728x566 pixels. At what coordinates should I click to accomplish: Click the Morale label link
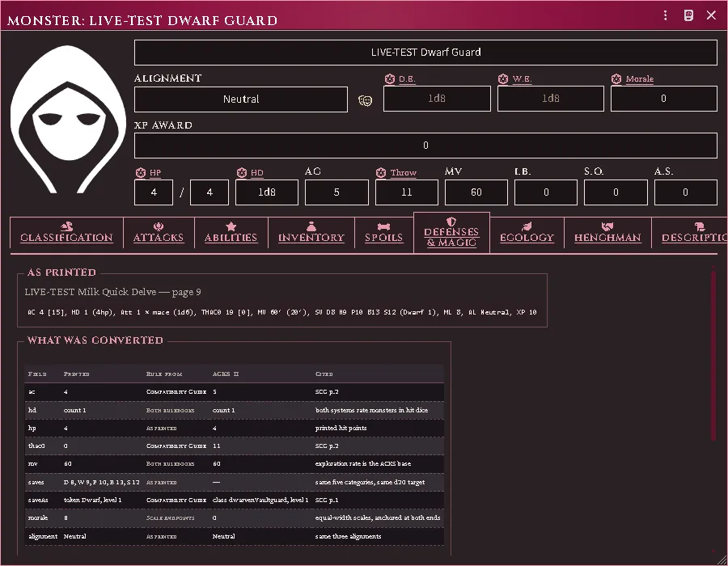click(x=639, y=79)
